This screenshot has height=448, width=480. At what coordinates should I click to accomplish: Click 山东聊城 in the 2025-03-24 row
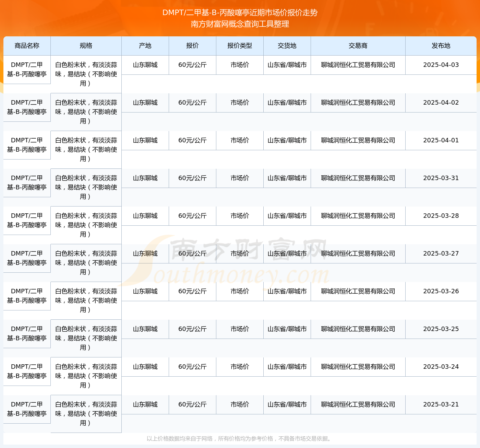pos(145,367)
